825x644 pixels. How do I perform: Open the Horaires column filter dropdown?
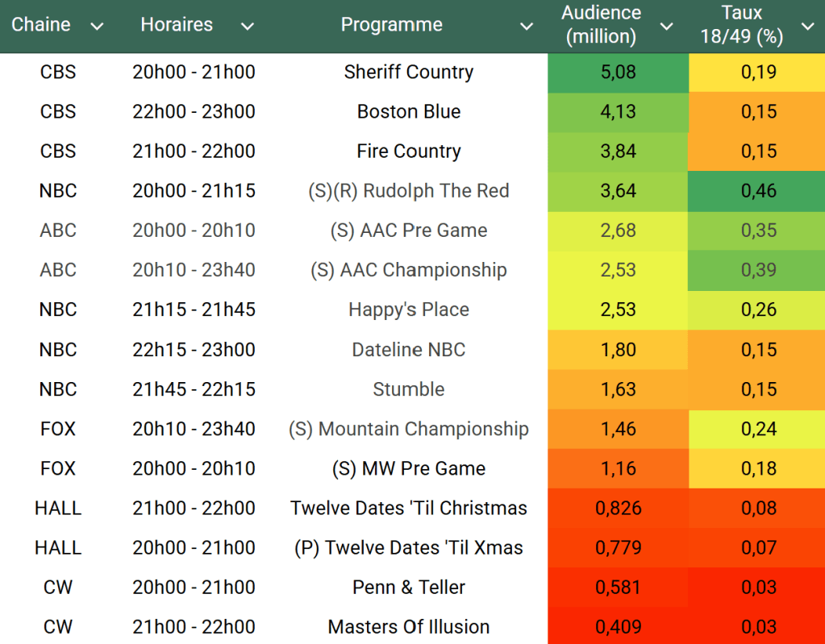(x=247, y=27)
